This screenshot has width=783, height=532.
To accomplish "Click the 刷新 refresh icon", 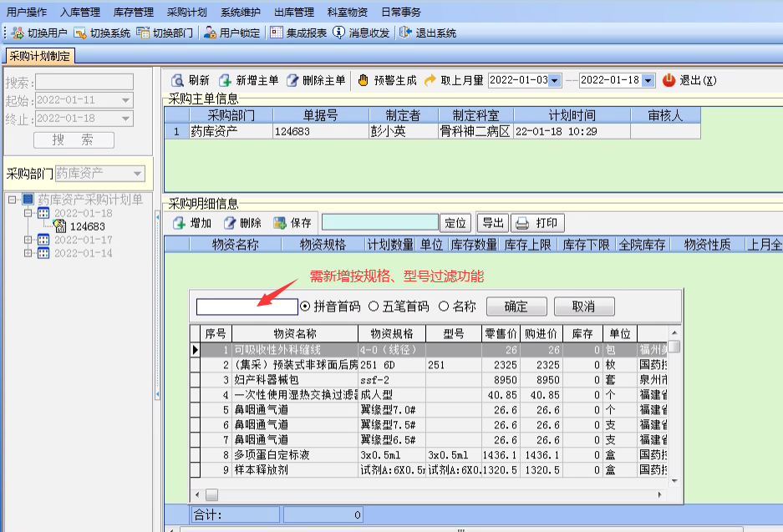I will pos(177,80).
